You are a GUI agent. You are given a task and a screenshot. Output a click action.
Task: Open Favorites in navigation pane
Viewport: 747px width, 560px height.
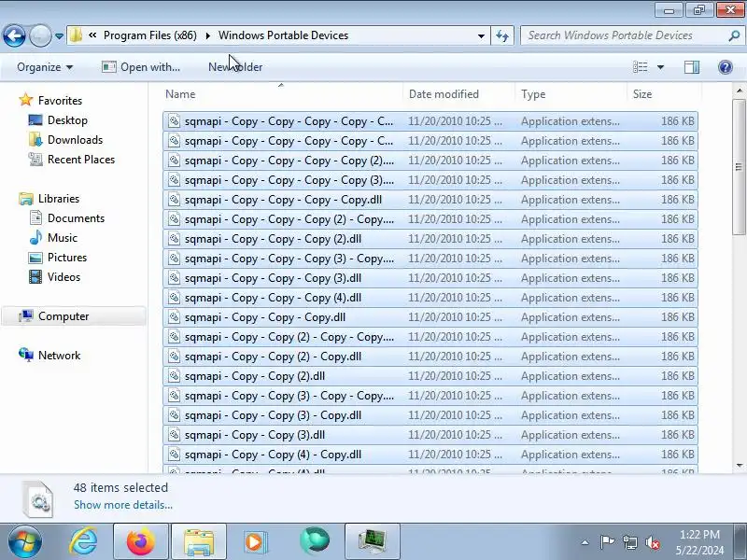coord(60,101)
